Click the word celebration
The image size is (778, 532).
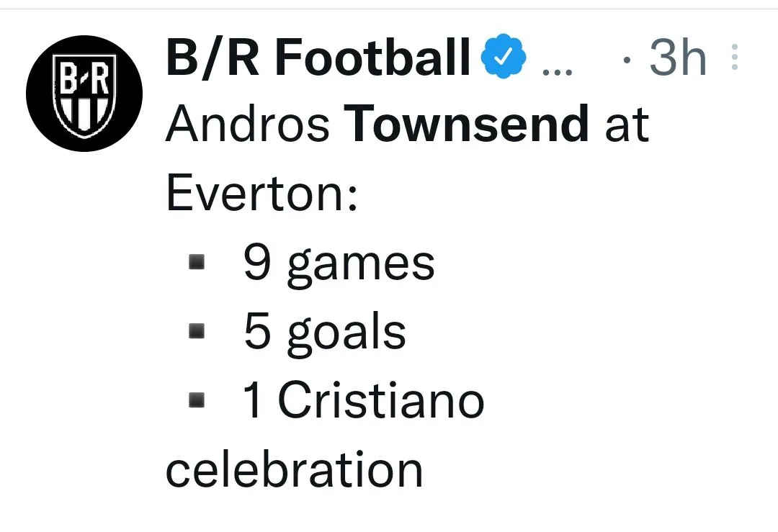click(x=294, y=469)
